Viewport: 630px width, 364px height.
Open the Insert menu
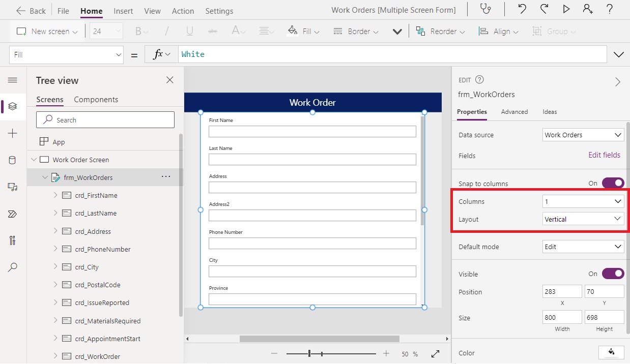[x=123, y=10]
